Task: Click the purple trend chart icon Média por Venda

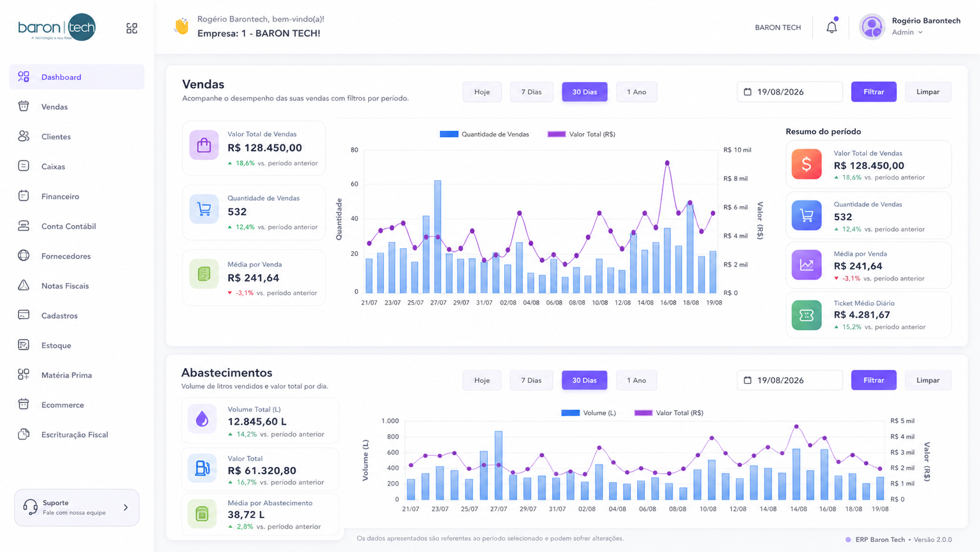Action: (x=807, y=265)
